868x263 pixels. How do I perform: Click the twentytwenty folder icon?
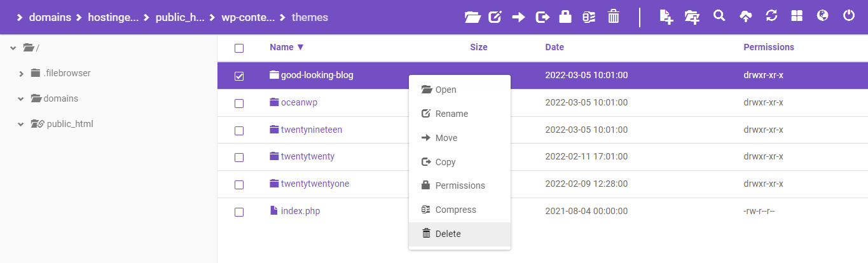click(274, 156)
